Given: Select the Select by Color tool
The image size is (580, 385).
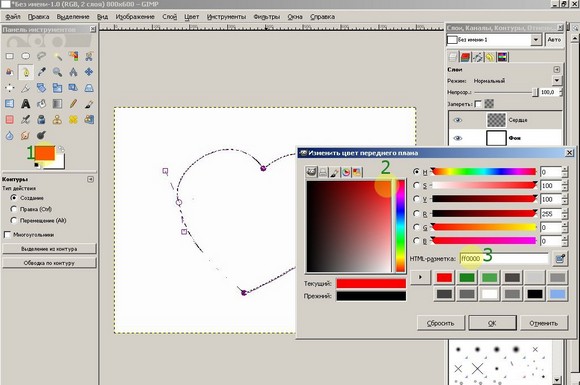Looking at the screenshot, I should tap(73, 56).
